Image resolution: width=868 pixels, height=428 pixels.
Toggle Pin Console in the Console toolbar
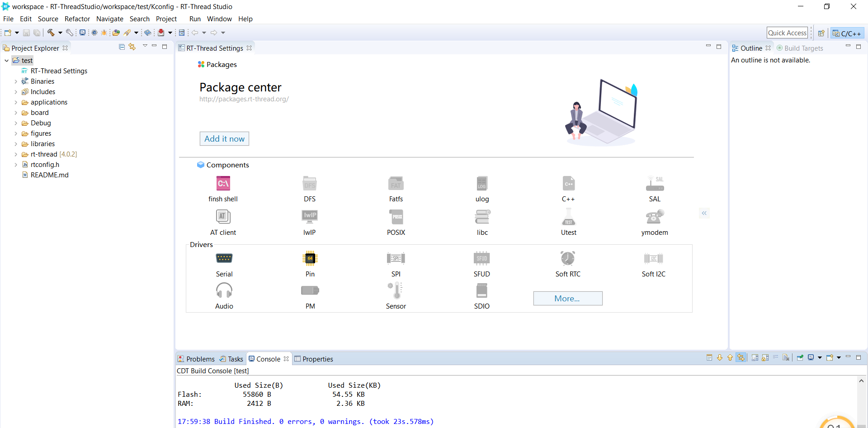click(800, 357)
